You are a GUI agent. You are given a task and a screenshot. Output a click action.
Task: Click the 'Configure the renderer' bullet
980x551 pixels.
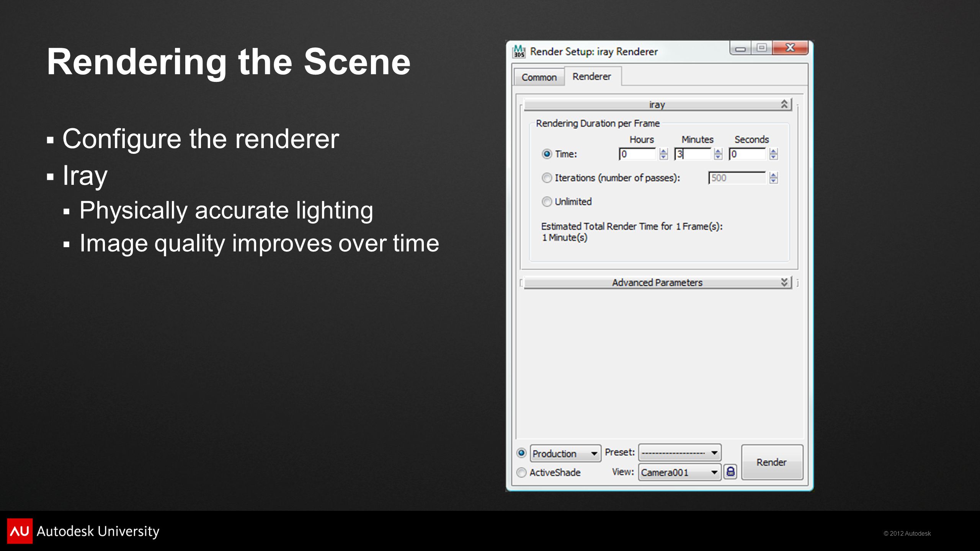tap(201, 139)
